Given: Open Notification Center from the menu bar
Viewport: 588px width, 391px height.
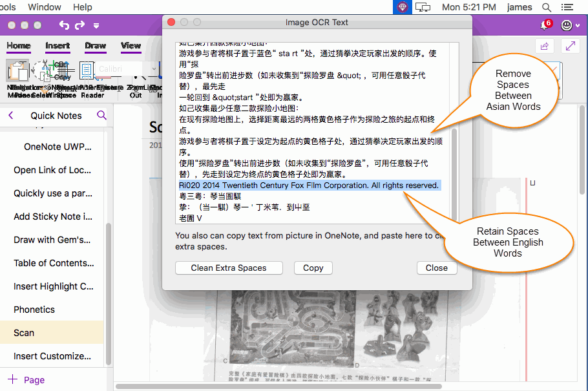Looking at the screenshot, I should [567, 7].
